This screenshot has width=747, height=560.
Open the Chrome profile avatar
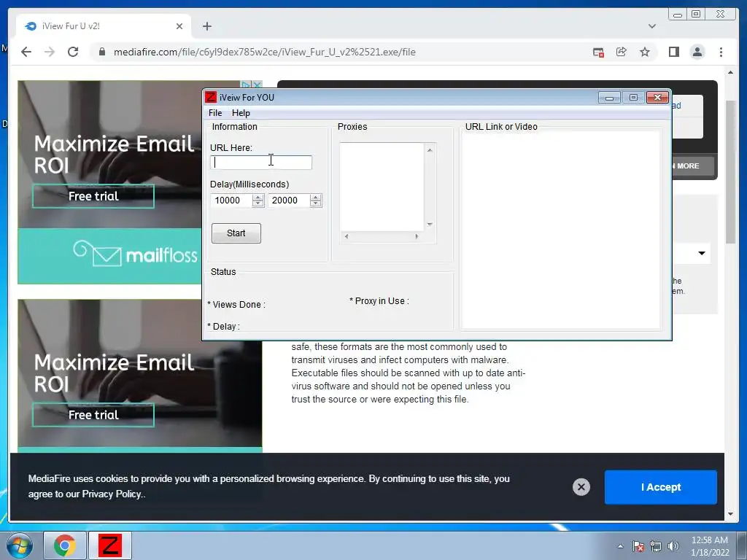pos(697,52)
